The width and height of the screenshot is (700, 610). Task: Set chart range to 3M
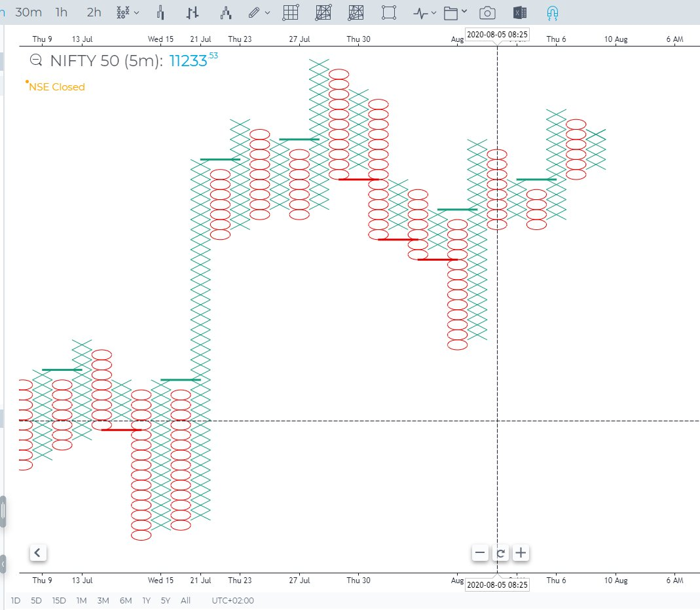click(103, 600)
